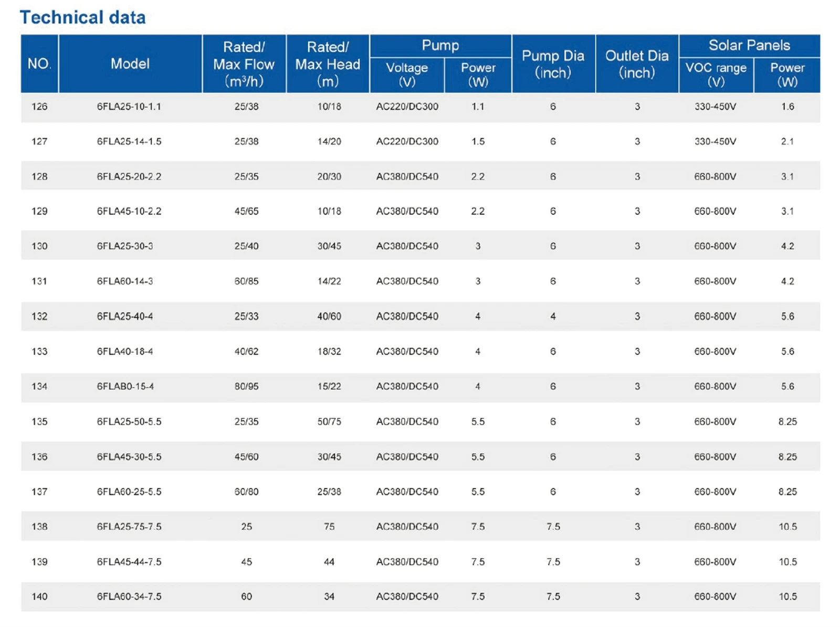This screenshot has height=627, width=840.
Task: Select model 6FLA25-10-1.1 cell
Action: coord(129,107)
